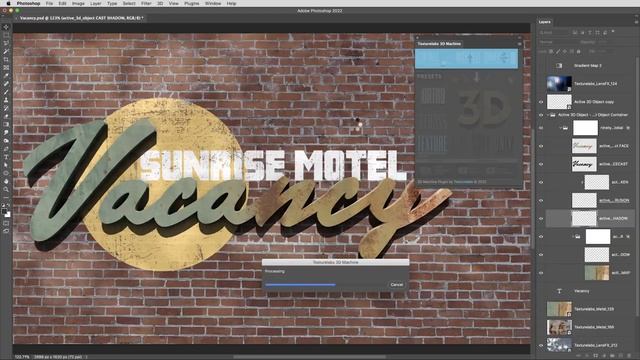Select the Brush tool
The image size is (640, 360).
6,92
